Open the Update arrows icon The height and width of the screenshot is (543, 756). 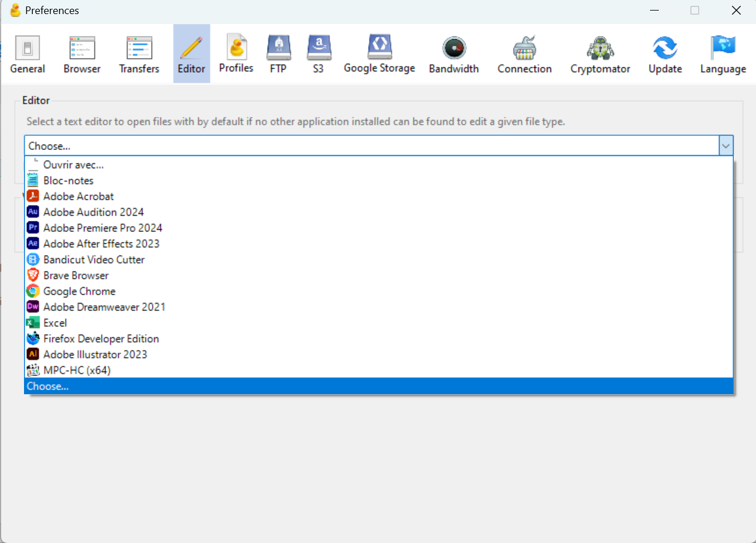665,48
